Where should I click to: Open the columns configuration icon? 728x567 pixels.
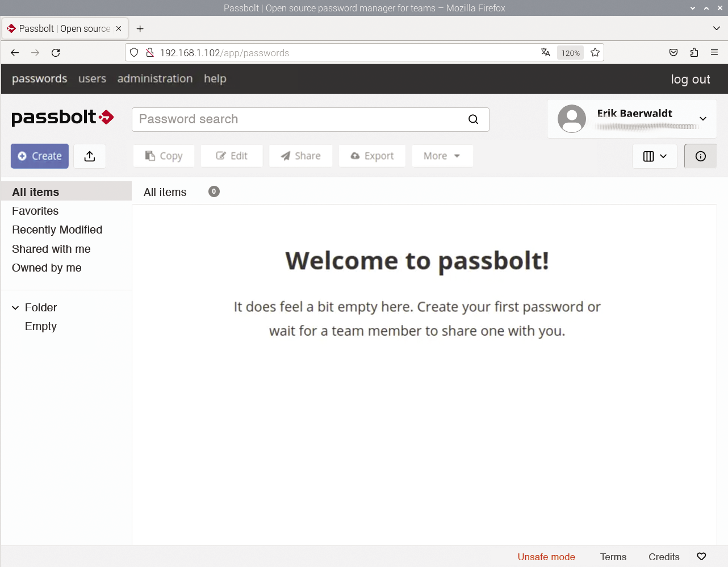[x=654, y=156]
